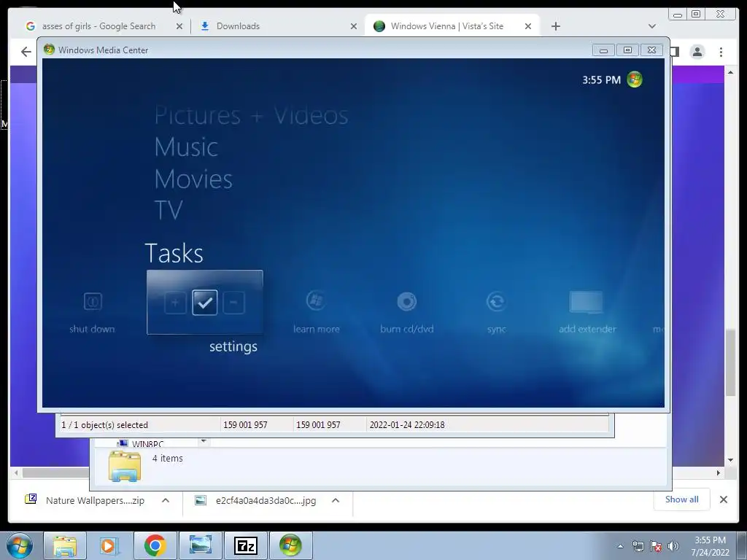The width and height of the screenshot is (747, 560).
Task: Click the page vertical scrollbar thumb
Action: click(x=731, y=362)
